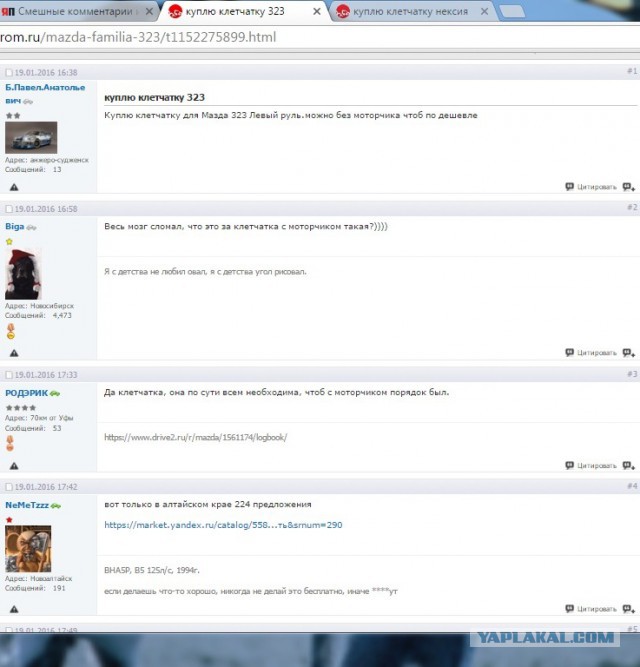The height and width of the screenshot is (667, 640).
Task: Tick the checkbox beside 19.01.2016 16:58 post date
Action: (9, 209)
